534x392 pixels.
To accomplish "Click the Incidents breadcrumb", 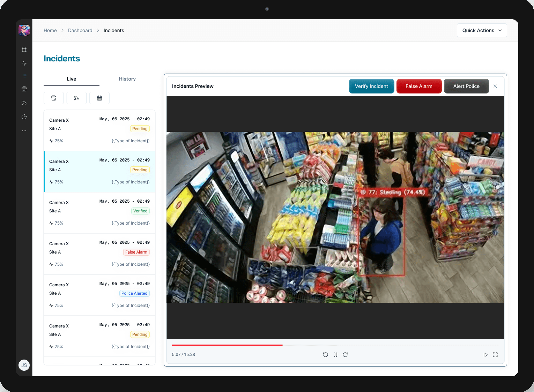I will pos(114,30).
